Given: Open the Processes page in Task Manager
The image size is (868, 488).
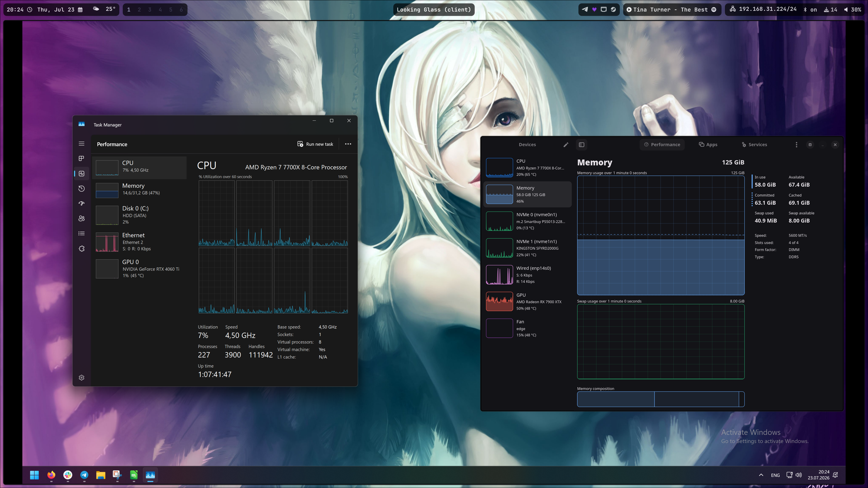Looking at the screenshot, I should (81, 159).
